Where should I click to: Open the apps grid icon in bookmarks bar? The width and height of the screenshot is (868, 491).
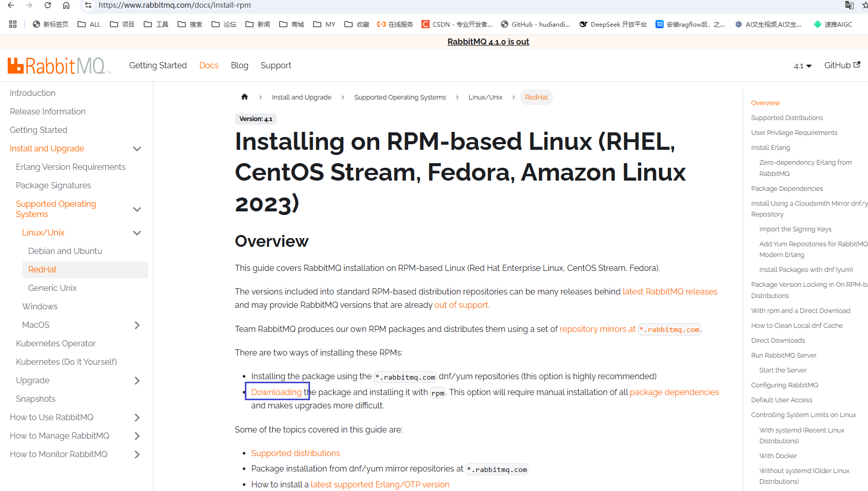point(13,24)
